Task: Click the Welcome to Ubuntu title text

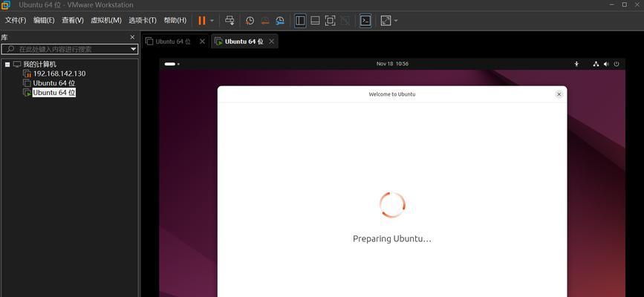Action: tap(391, 94)
